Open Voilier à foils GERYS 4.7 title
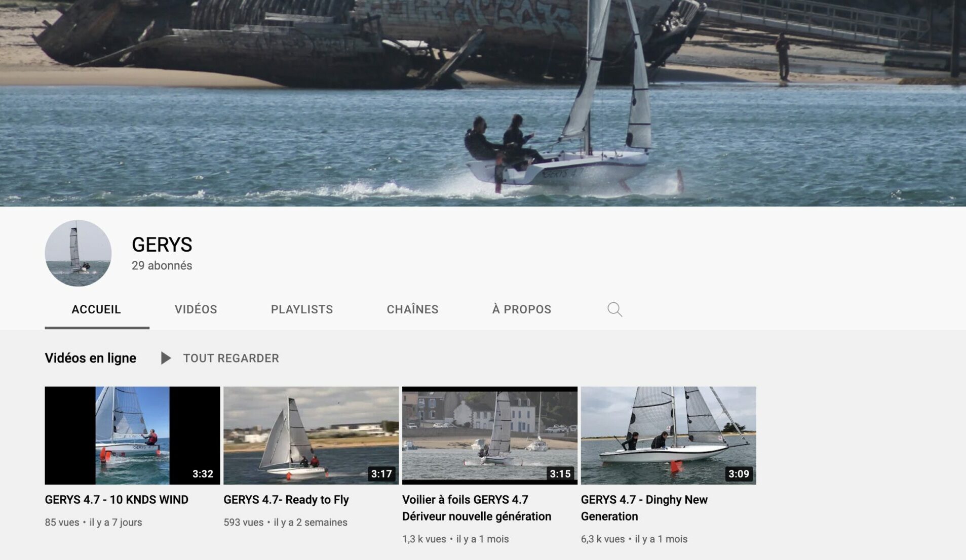Image resolution: width=966 pixels, height=560 pixels. [x=477, y=508]
